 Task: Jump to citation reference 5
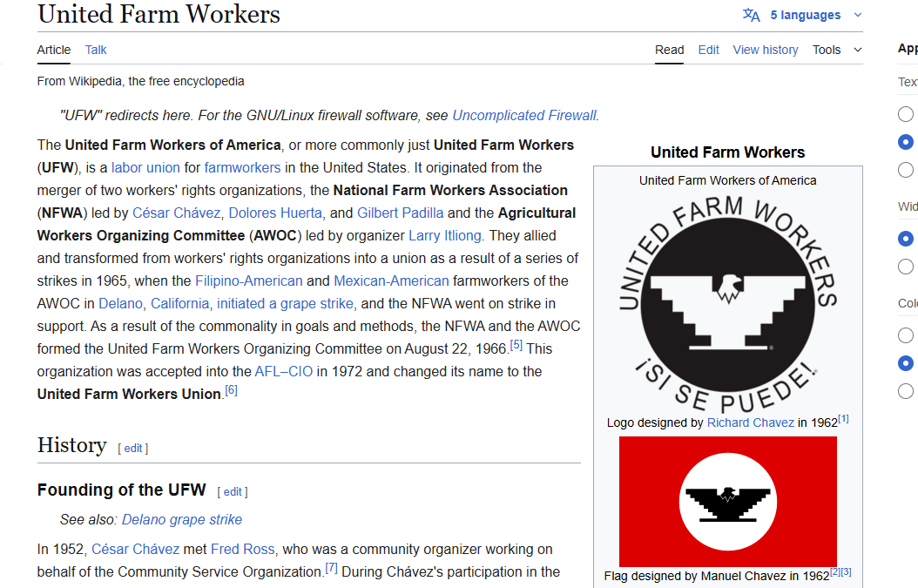(x=516, y=345)
